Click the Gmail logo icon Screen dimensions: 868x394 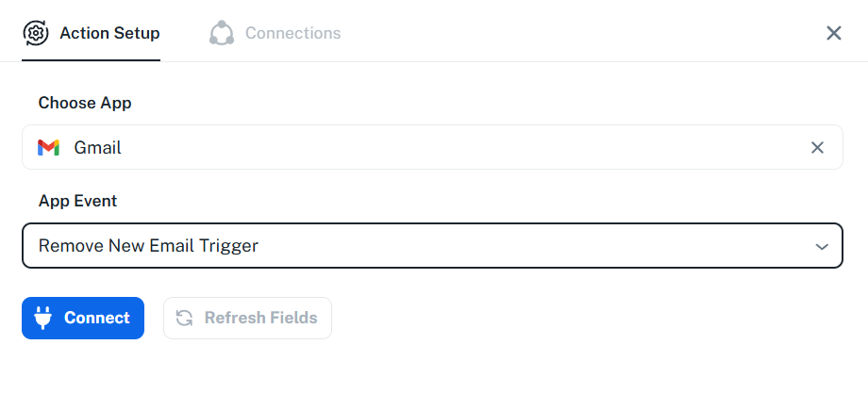click(x=49, y=148)
